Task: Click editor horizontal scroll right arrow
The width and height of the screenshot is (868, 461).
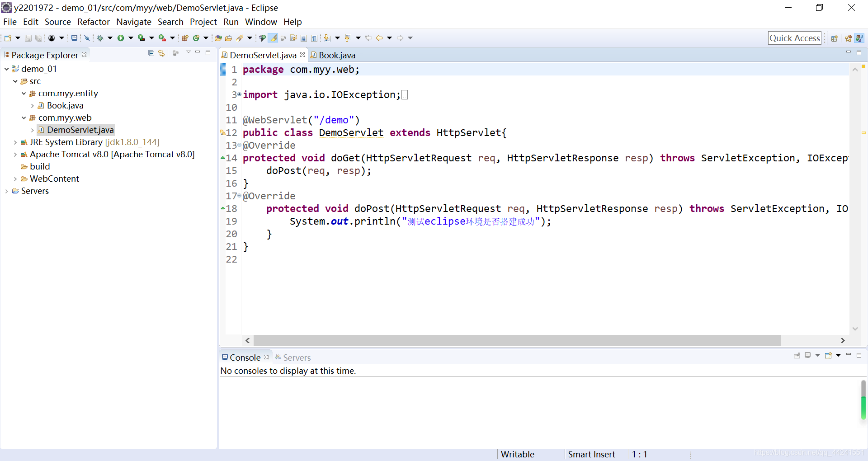Action: (843, 340)
